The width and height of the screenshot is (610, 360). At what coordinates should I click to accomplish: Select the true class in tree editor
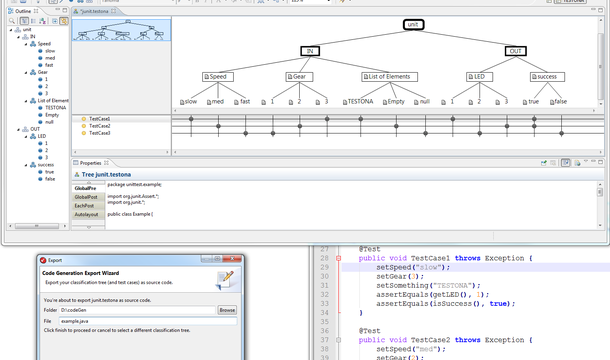[531, 102]
